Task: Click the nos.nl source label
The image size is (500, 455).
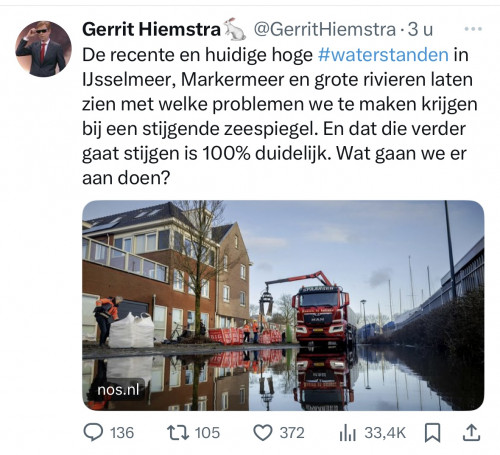Action: 118,390
